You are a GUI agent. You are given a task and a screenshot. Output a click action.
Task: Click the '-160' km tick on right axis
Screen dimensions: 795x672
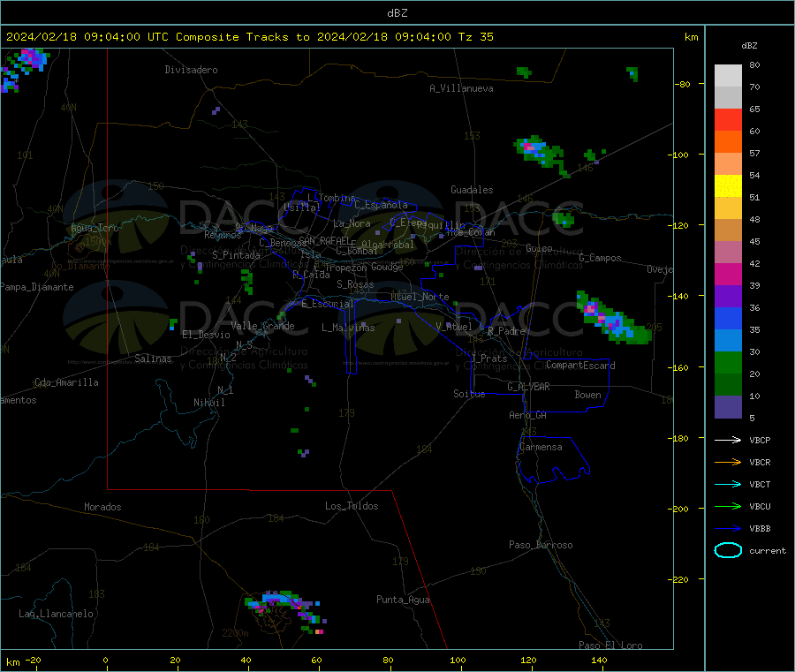click(680, 367)
